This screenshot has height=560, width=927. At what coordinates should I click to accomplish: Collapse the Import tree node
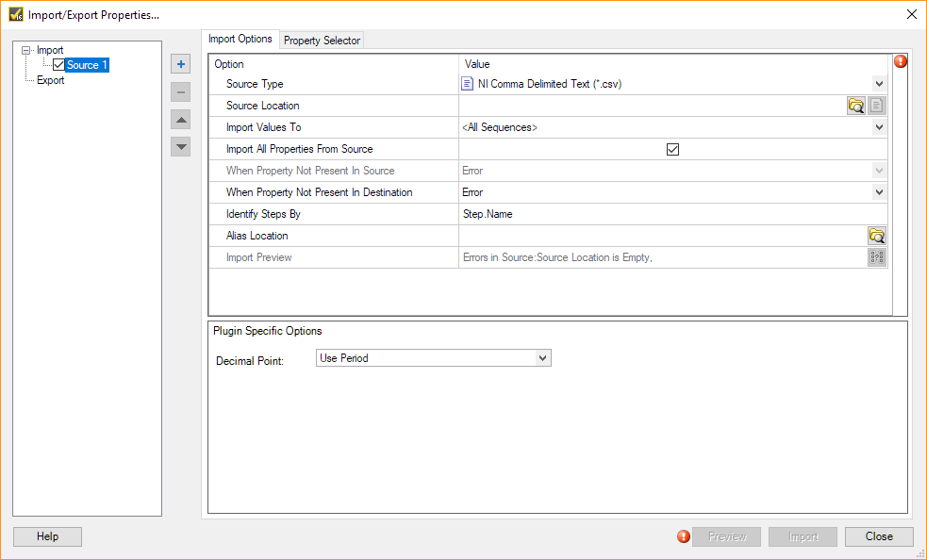point(26,50)
